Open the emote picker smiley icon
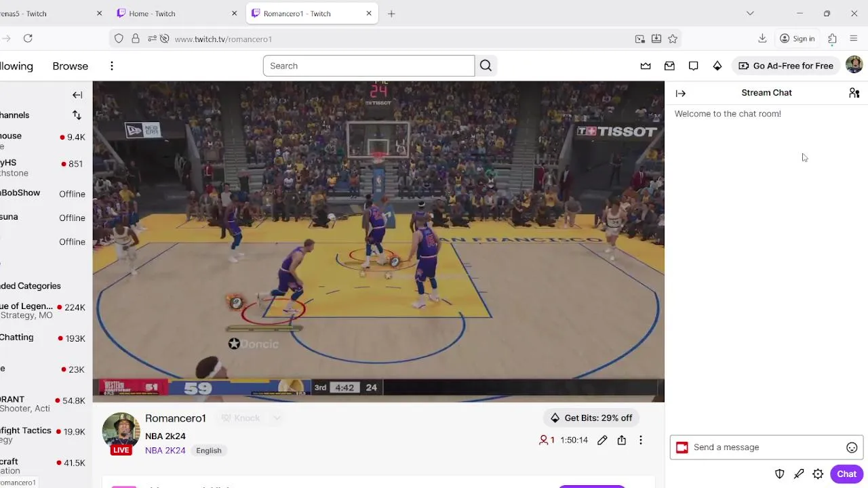The width and height of the screenshot is (868, 488). tap(852, 447)
